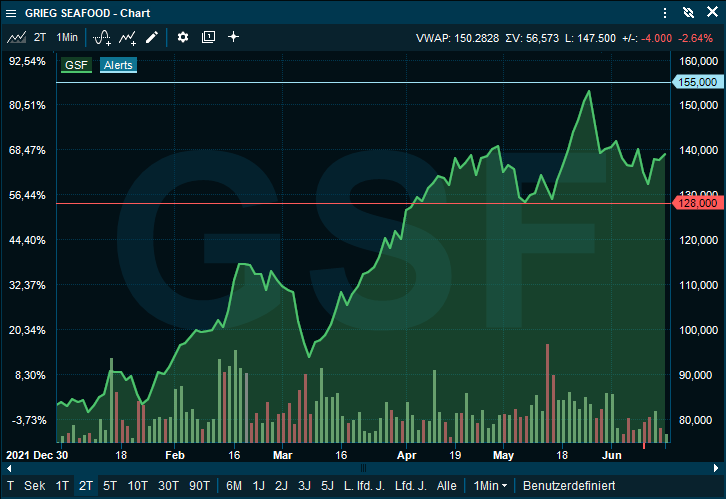Click the 155,000 alert price line marker
This screenshot has height=499, width=726.
coord(697,82)
